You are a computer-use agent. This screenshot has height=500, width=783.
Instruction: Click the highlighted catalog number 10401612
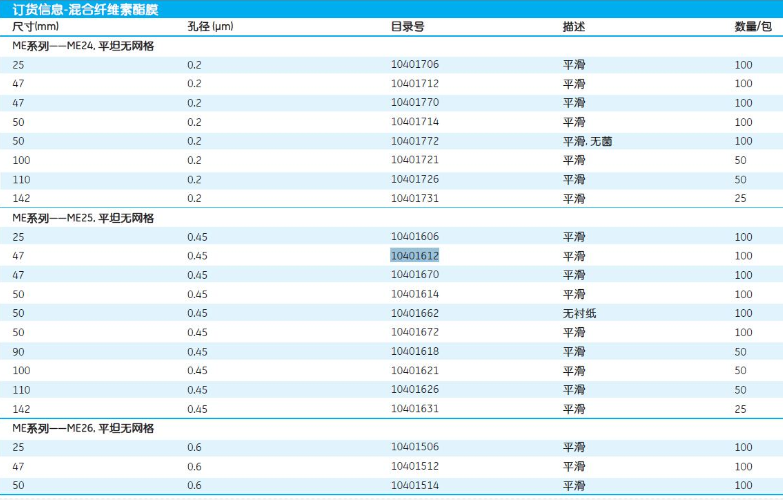(x=414, y=256)
